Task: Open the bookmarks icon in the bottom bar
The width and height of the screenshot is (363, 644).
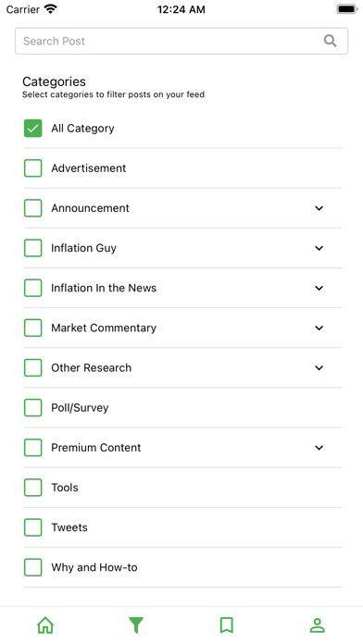Action: click(227, 625)
